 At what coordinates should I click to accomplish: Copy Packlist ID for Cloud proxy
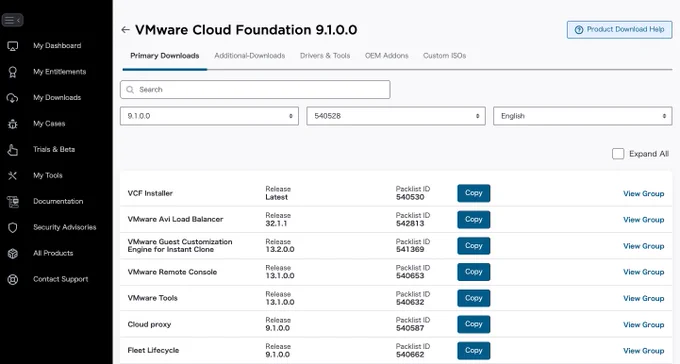[x=474, y=324]
